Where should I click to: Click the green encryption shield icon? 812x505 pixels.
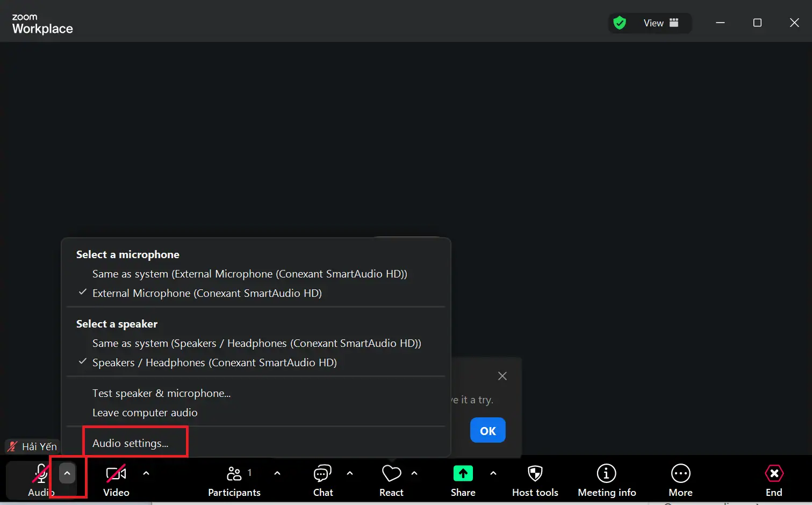click(x=620, y=23)
